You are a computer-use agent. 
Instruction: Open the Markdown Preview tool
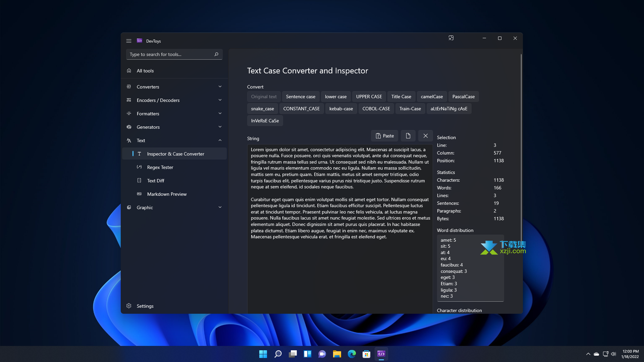pos(167,194)
